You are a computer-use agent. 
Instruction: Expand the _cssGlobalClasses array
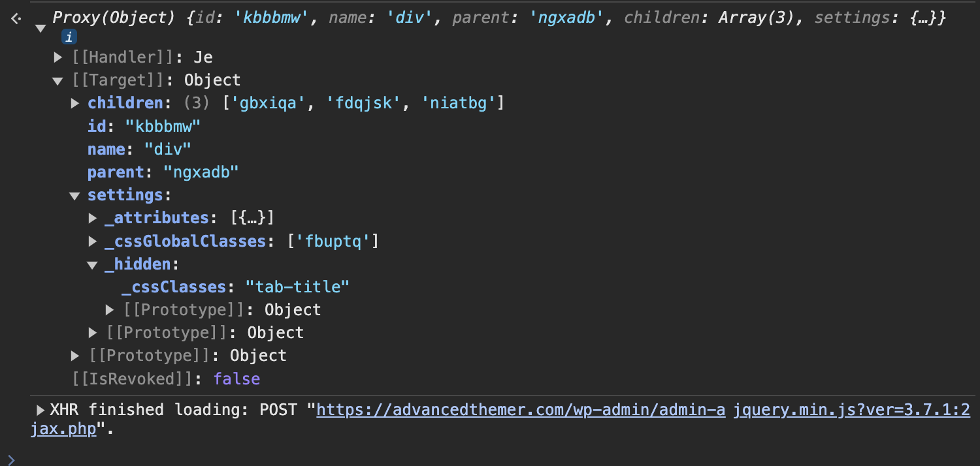(92, 241)
